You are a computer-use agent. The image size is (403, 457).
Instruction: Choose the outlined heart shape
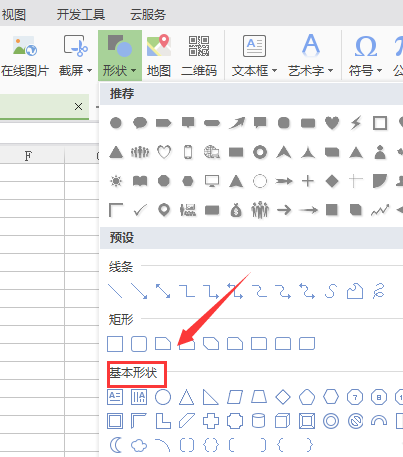coord(164,152)
